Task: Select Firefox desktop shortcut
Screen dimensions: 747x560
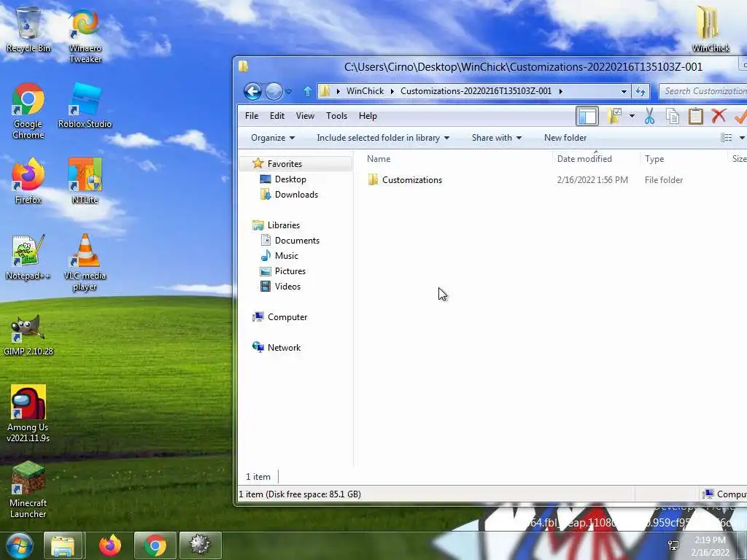Action: click(28, 182)
